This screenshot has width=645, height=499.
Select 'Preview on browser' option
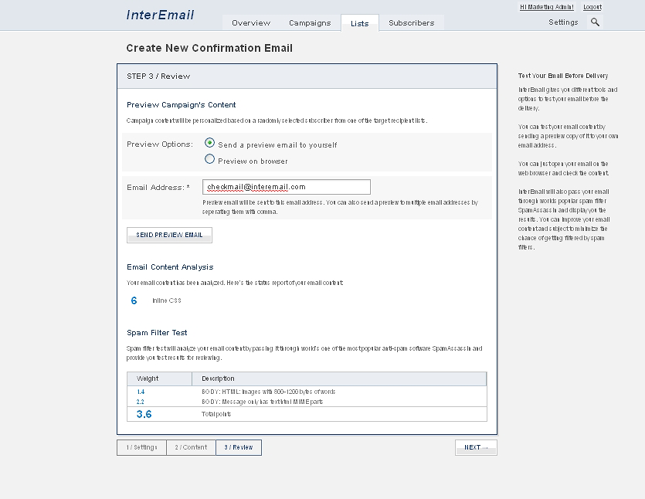click(x=210, y=160)
